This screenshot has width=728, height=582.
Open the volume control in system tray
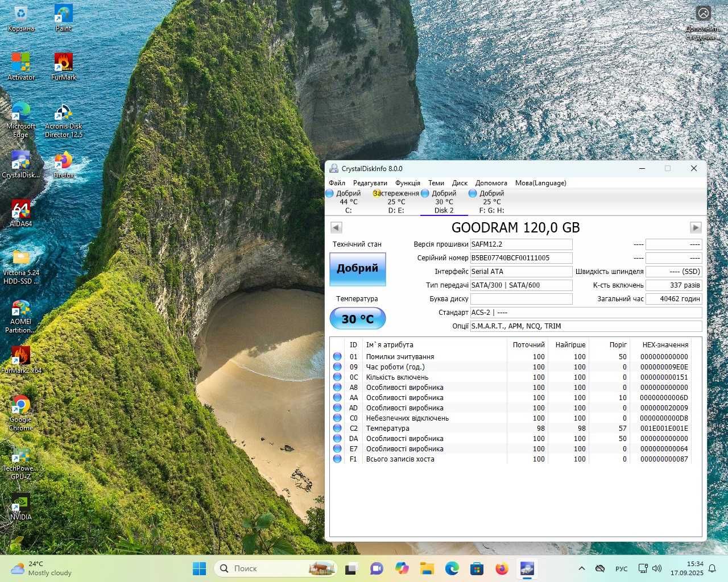click(657, 568)
